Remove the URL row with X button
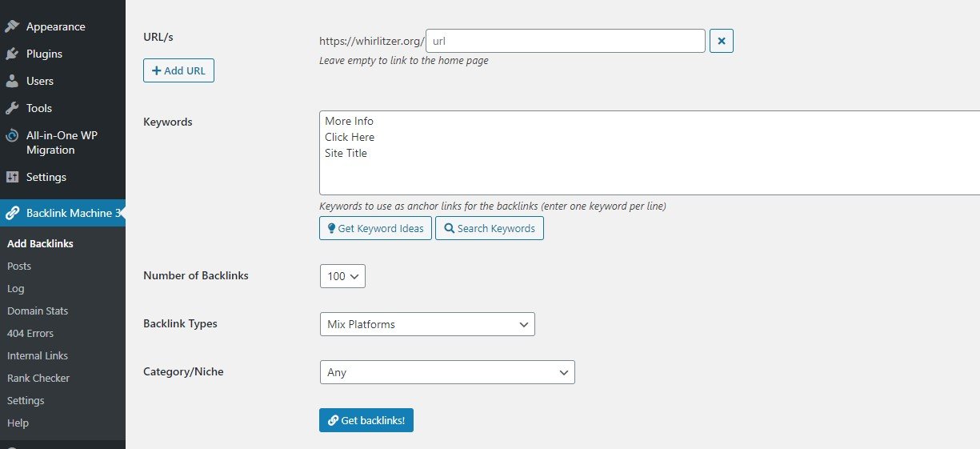 click(721, 41)
